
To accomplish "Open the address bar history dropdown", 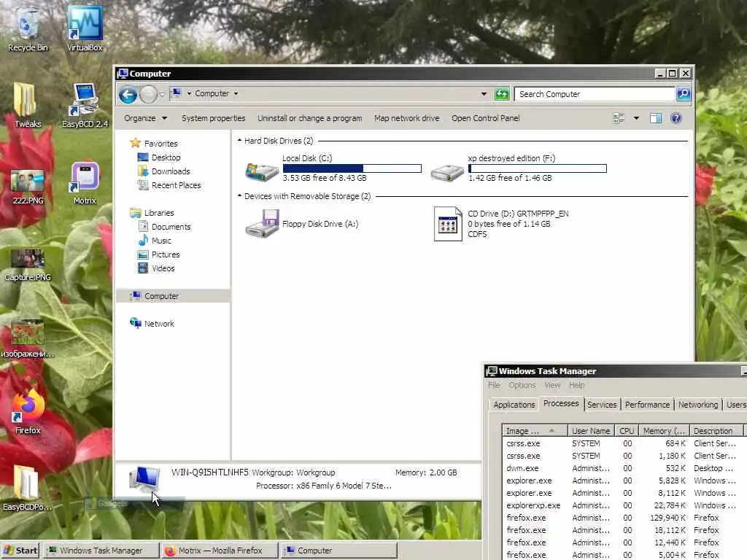I will tap(484, 94).
